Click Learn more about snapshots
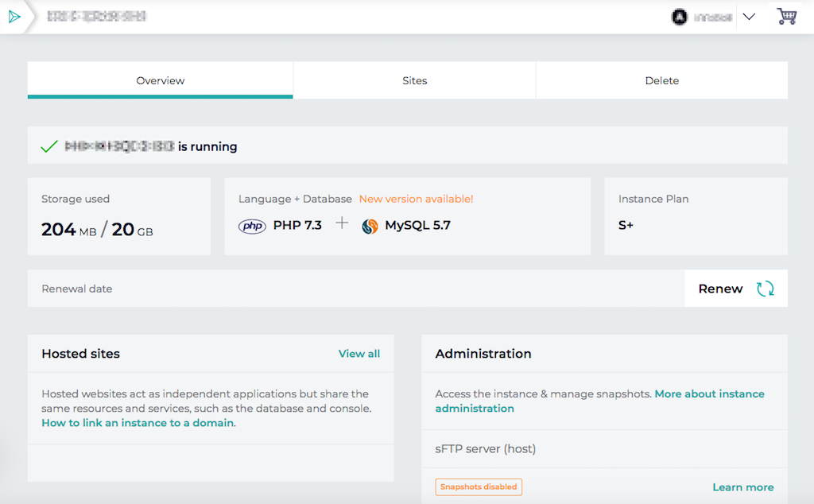This screenshot has height=504, width=814. click(x=742, y=487)
